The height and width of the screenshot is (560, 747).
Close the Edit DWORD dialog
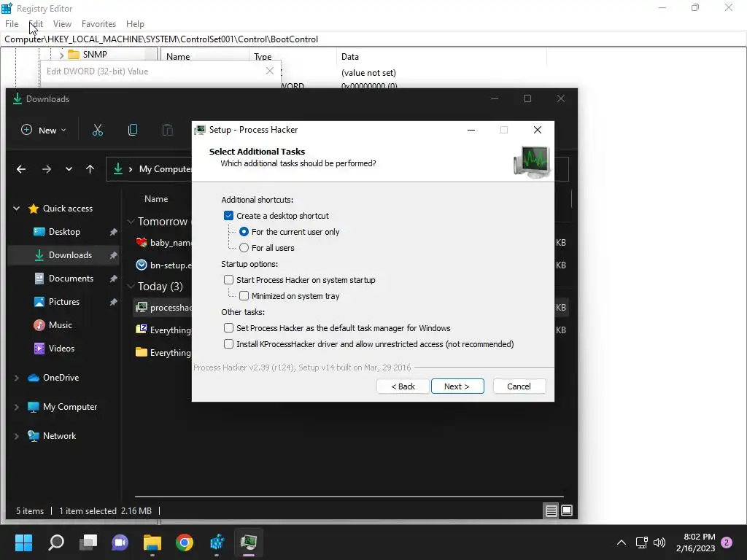pyautogui.click(x=270, y=71)
